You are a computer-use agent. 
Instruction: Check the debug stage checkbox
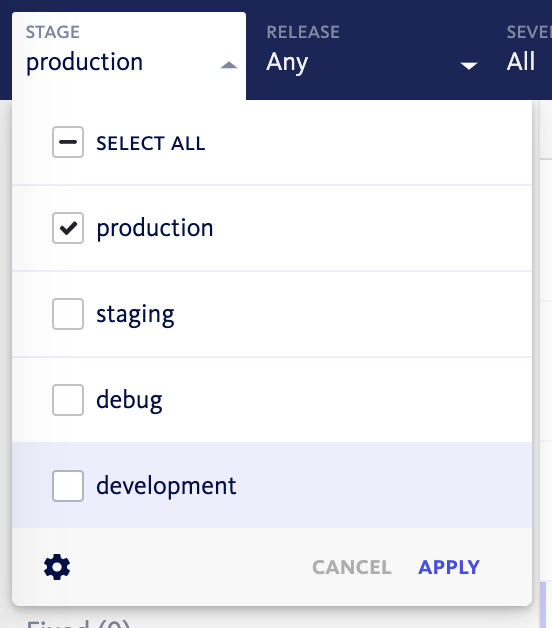pos(68,400)
